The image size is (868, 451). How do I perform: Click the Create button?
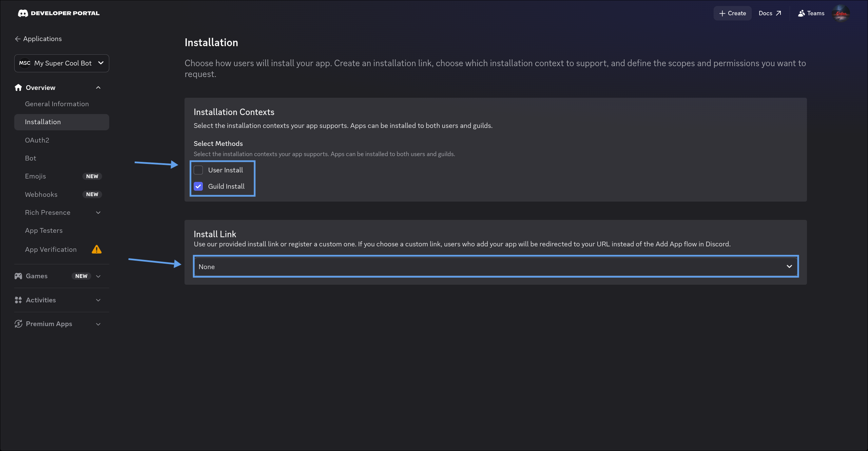[x=733, y=13]
